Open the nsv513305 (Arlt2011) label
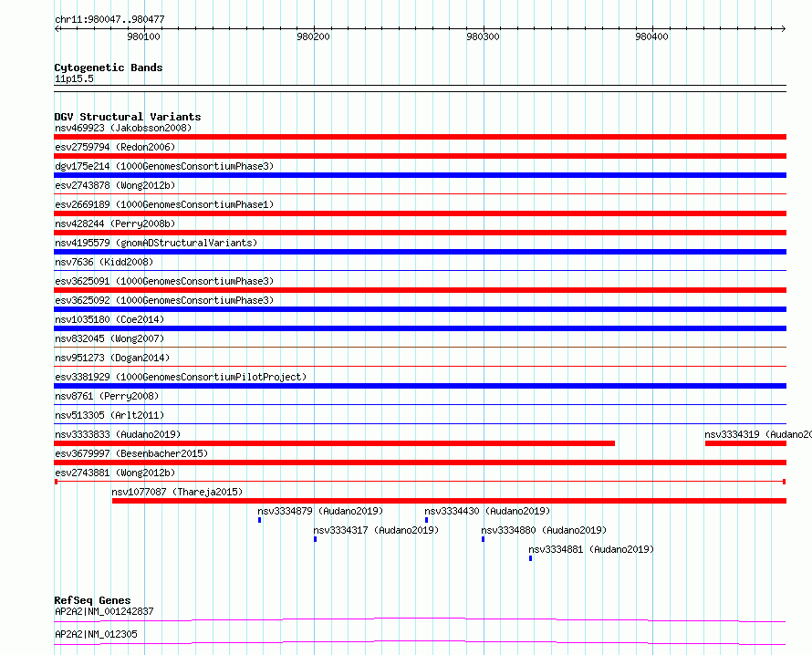The height and width of the screenshot is (655, 812). point(109,415)
